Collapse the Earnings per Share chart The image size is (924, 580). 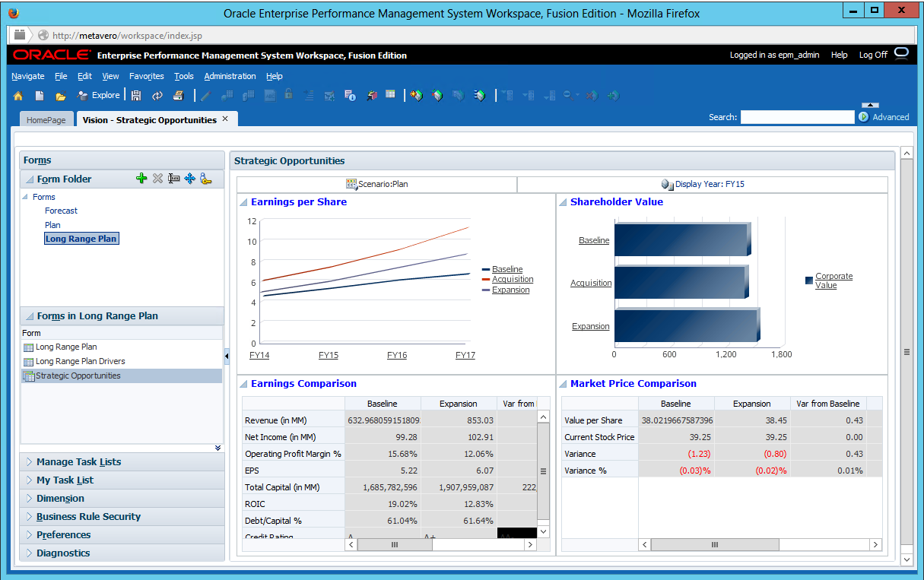click(x=243, y=202)
